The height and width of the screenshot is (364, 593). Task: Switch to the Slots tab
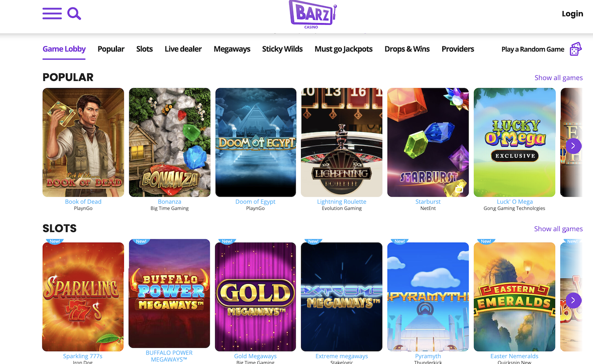[144, 49]
